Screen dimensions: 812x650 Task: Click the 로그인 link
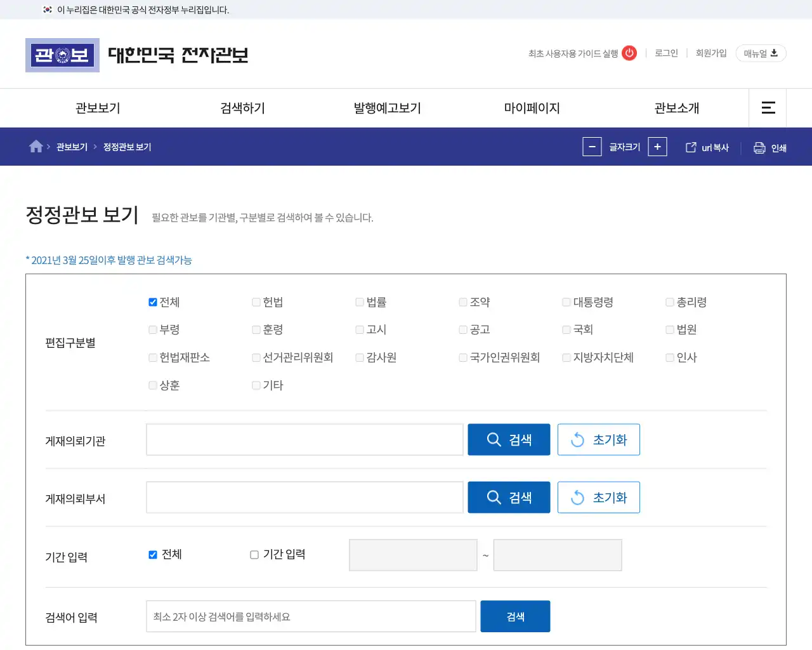[665, 53]
